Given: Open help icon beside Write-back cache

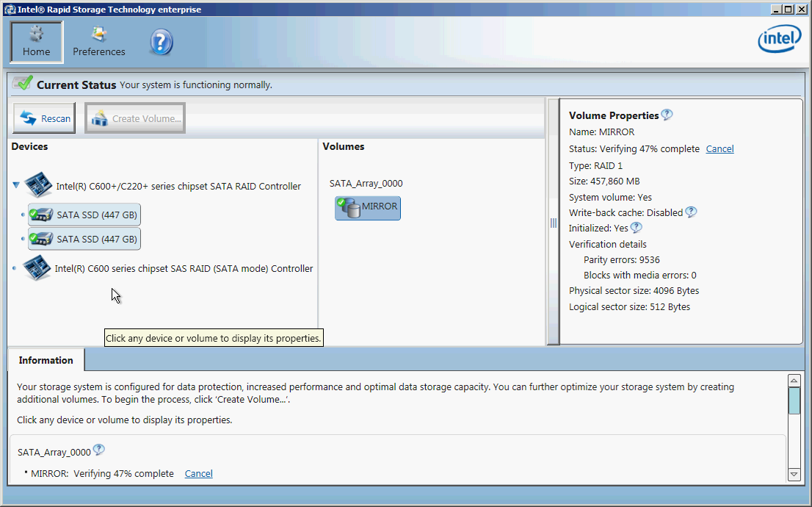Looking at the screenshot, I should point(691,212).
